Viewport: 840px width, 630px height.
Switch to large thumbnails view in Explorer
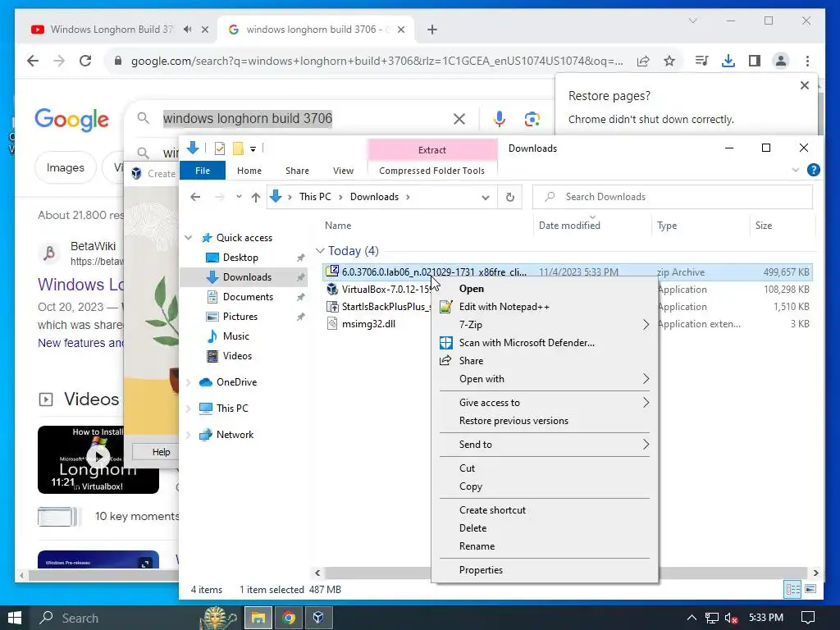point(810,589)
